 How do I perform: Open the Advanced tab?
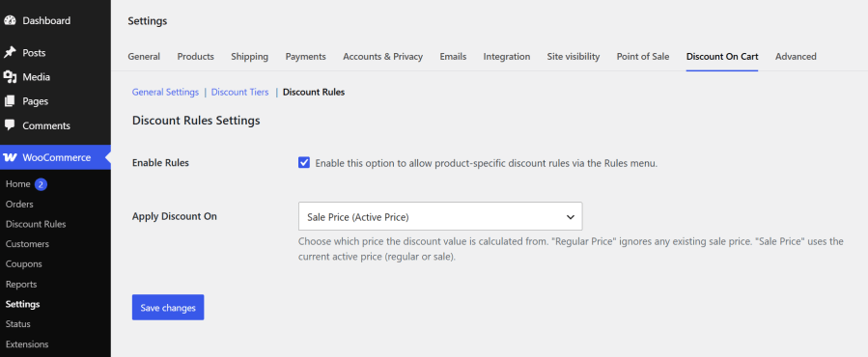click(x=796, y=57)
